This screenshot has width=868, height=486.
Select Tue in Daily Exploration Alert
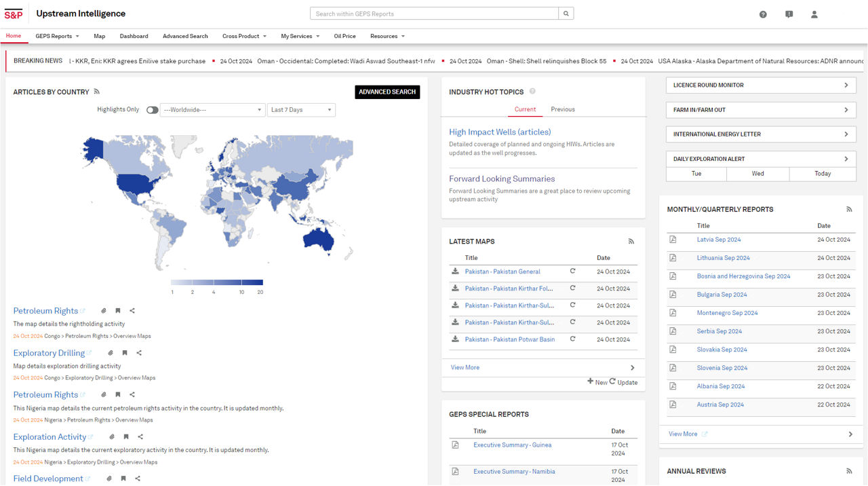pos(696,174)
